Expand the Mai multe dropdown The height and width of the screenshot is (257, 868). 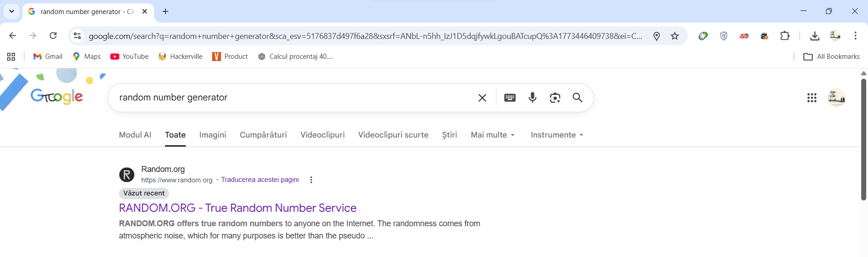493,135
